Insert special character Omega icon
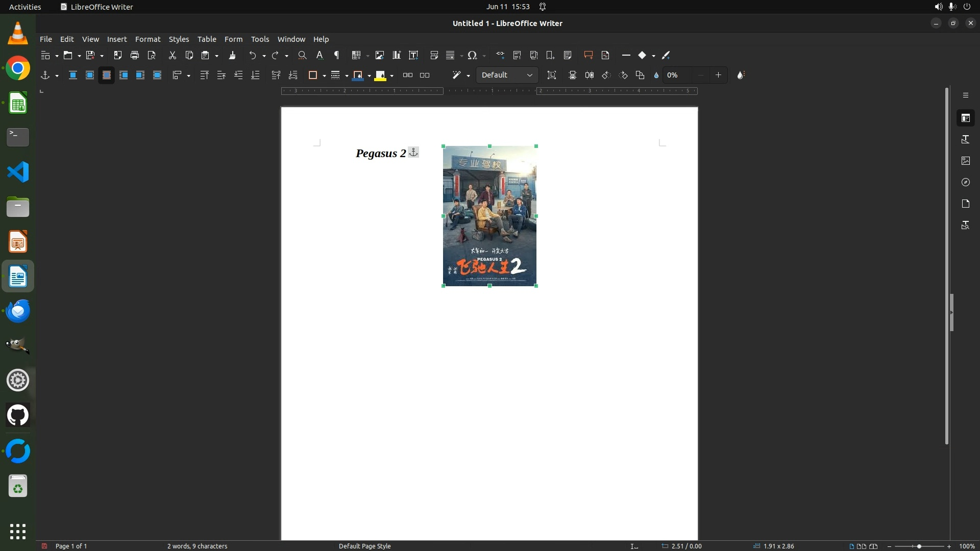980x551 pixels. pyautogui.click(x=472, y=55)
